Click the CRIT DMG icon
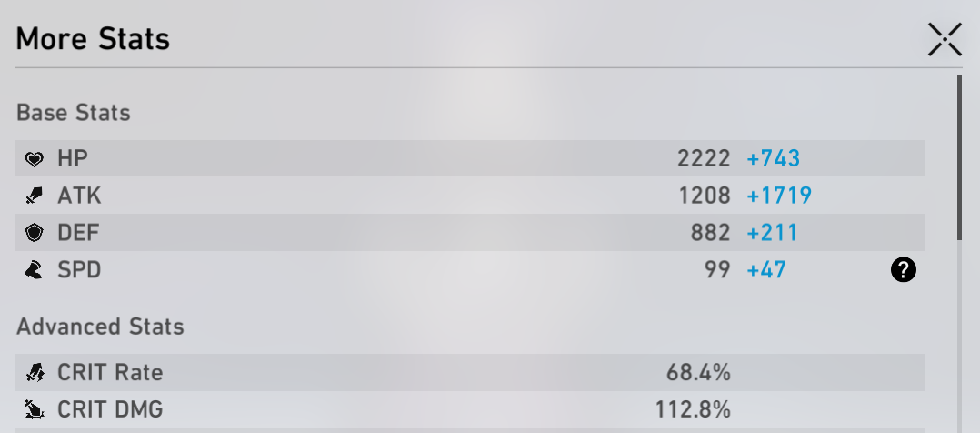Image resolution: width=980 pixels, height=433 pixels. click(35, 409)
